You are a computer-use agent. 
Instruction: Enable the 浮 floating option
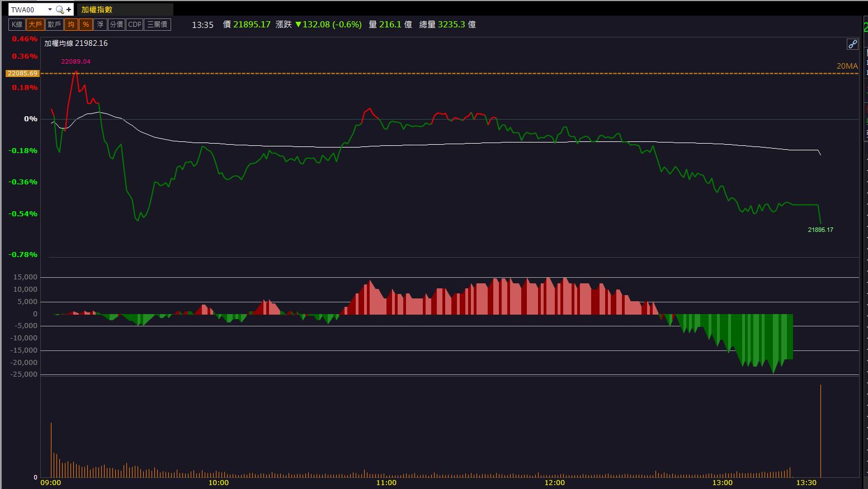[x=100, y=25]
